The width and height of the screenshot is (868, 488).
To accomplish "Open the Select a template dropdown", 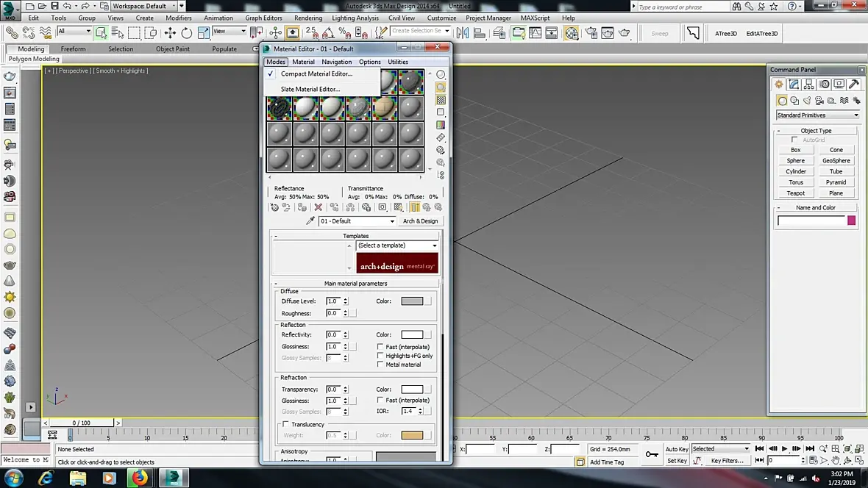I will pyautogui.click(x=397, y=245).
